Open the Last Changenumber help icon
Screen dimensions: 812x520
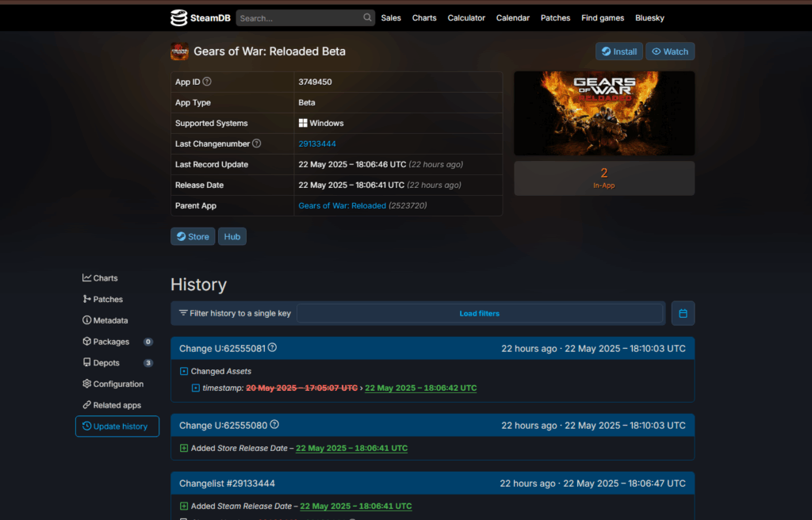(256, 143)
